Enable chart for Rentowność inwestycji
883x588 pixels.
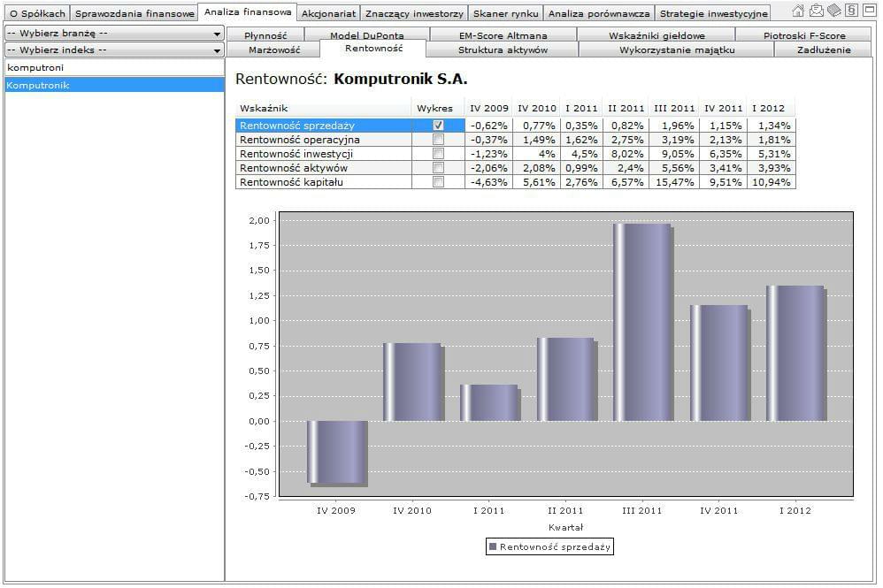[x=438, y=154]
